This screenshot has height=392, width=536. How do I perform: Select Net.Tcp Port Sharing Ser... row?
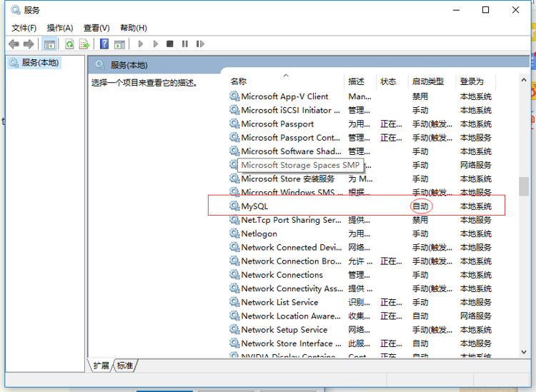click(362, 220)
